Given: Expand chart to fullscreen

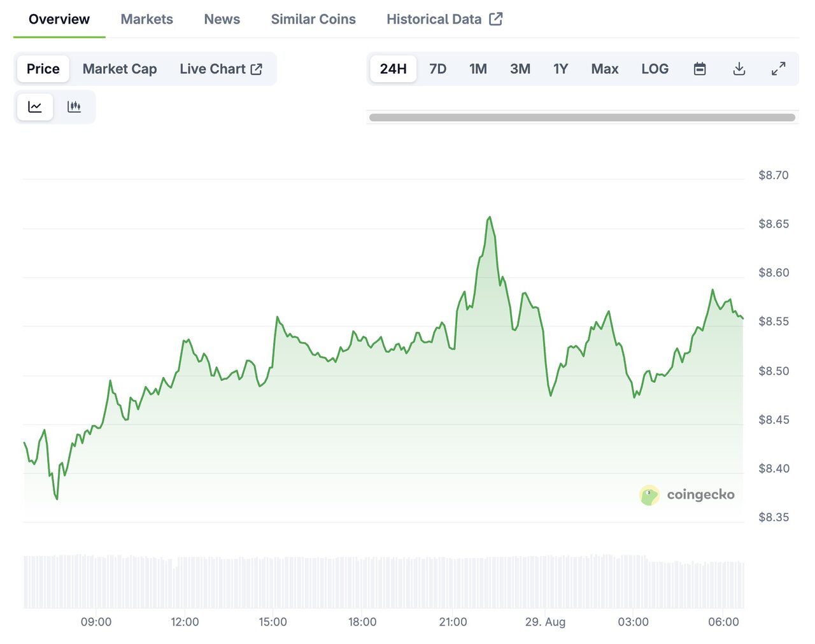Looking at the screenshot, I should (778, 69).
